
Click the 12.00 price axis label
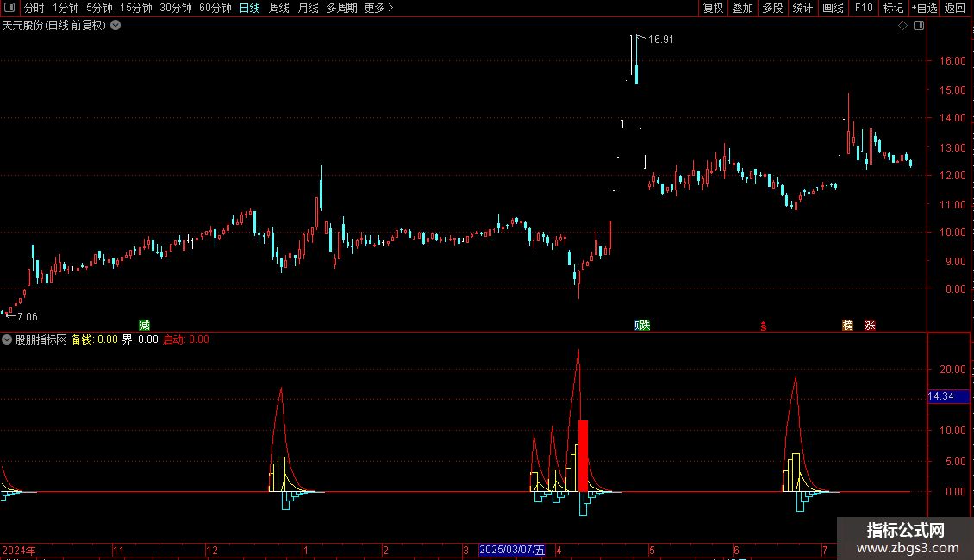tap(952, 176)
